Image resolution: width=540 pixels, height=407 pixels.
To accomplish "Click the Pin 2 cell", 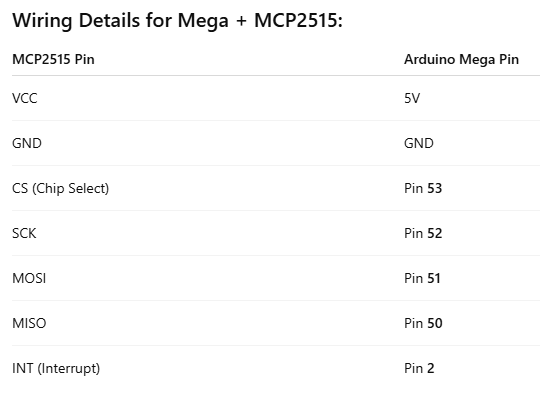I will pos(419,368).
